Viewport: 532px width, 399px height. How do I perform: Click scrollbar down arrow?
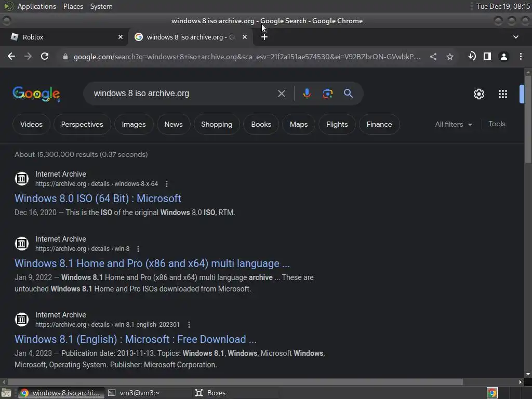pos(528,374)
